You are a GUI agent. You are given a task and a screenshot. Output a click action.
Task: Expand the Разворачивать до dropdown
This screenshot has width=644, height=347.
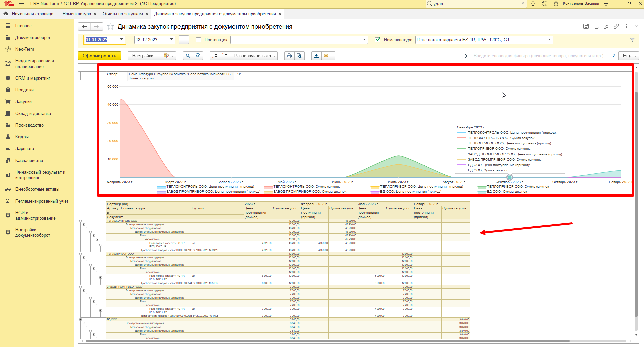click(254, 56)
